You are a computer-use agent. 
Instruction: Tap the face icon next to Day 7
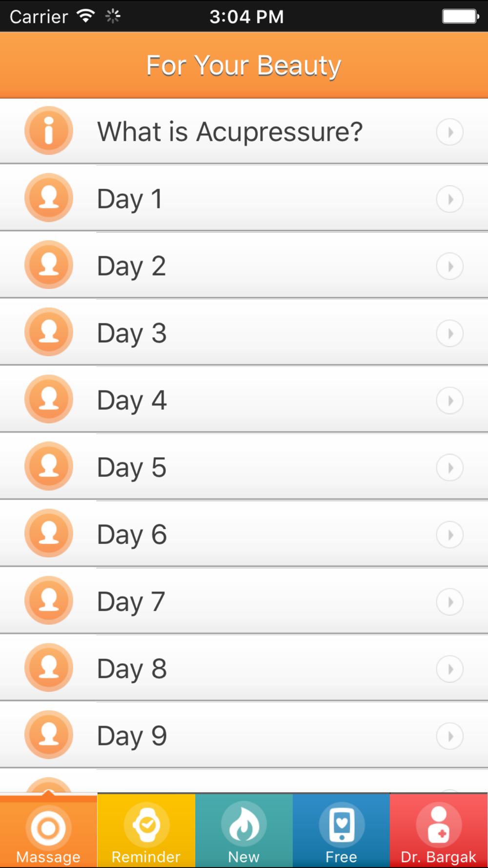point(49,600)
